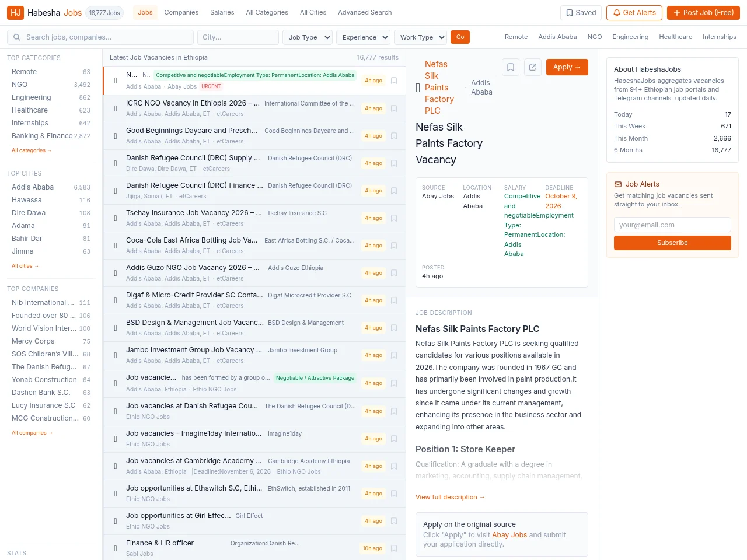Bookmark the BSD Design & Management row
This screenshot has height=560, width=747.
[394, 328]
